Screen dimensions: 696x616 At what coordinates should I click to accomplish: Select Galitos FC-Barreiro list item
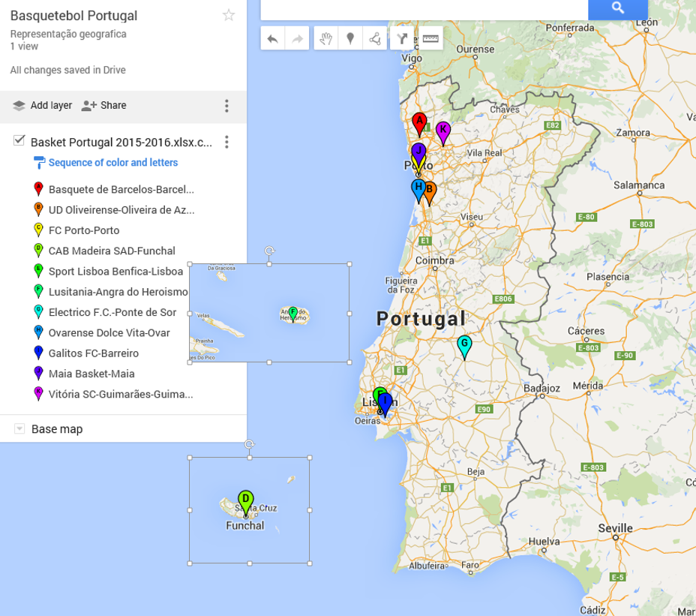(x=94, y=353)
